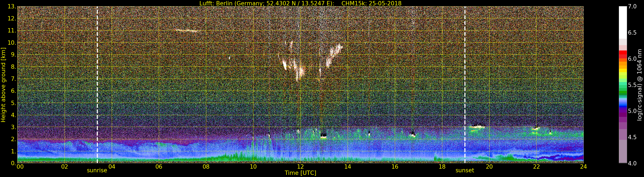The width and height of the screenshot is (644, 177).
Task: Click the thin cloud streak at 11 km near 07 UTC
Action: (187, 31)
